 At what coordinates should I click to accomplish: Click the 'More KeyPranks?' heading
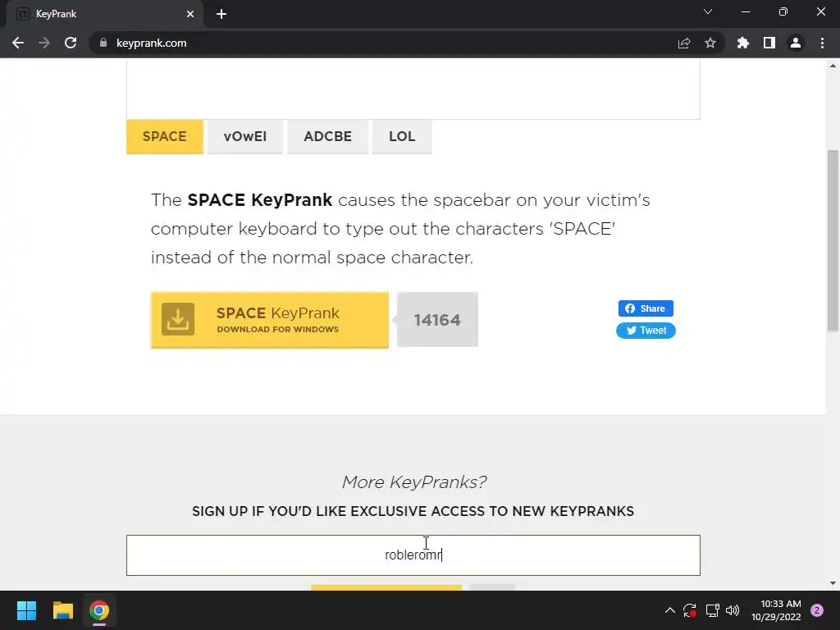coord(413,482)
